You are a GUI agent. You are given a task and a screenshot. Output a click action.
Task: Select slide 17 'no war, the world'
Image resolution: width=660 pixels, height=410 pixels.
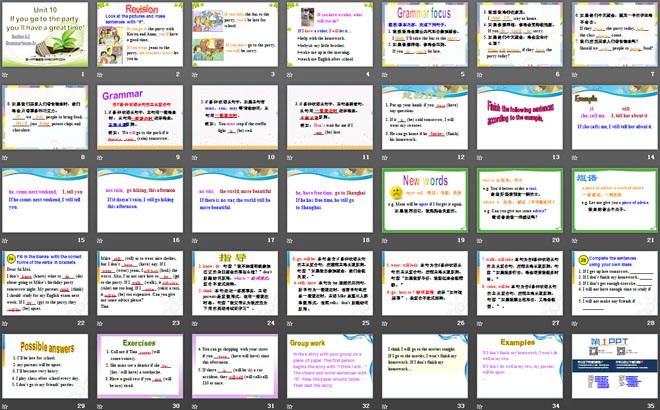235,200
